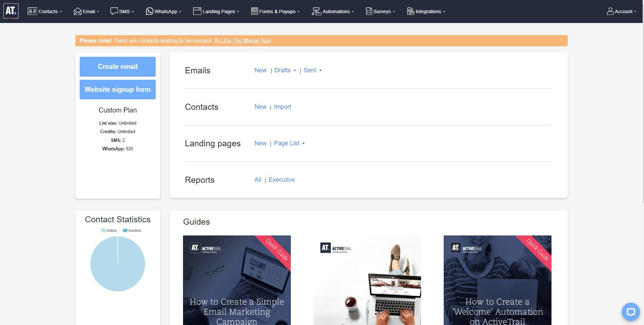
Task: Click the Automations icon in the navbar
Action: point(316,11)
